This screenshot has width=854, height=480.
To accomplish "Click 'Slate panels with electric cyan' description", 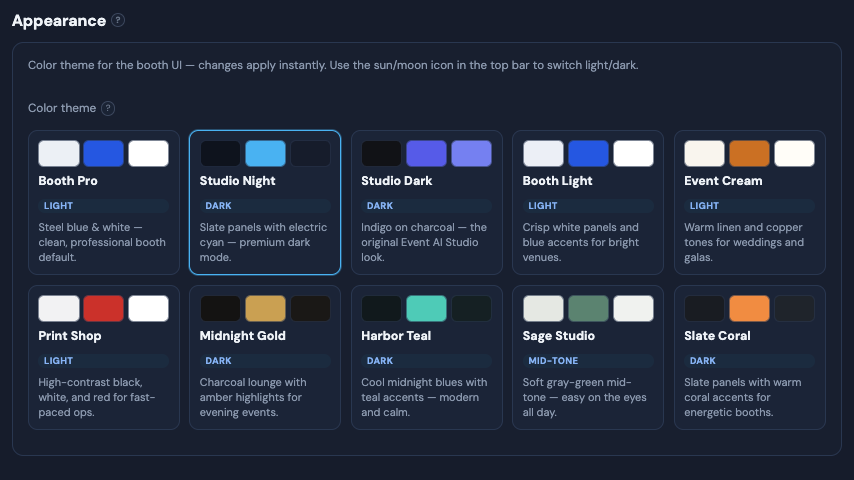I will (x=263, y=242).
